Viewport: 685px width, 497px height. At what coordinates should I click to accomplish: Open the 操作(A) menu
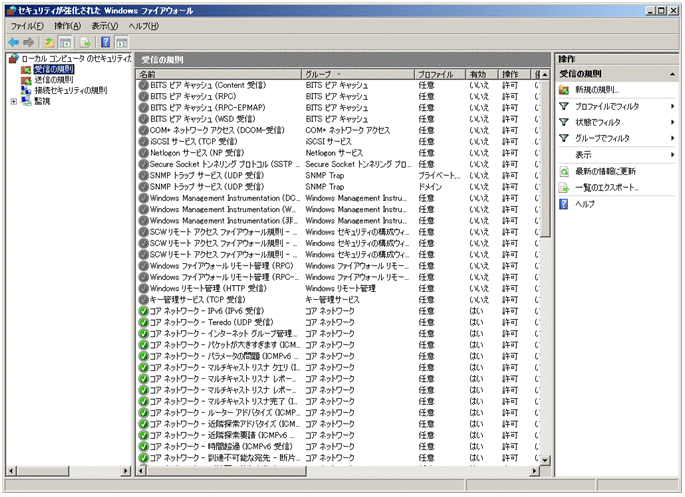(x=68, y=25)
